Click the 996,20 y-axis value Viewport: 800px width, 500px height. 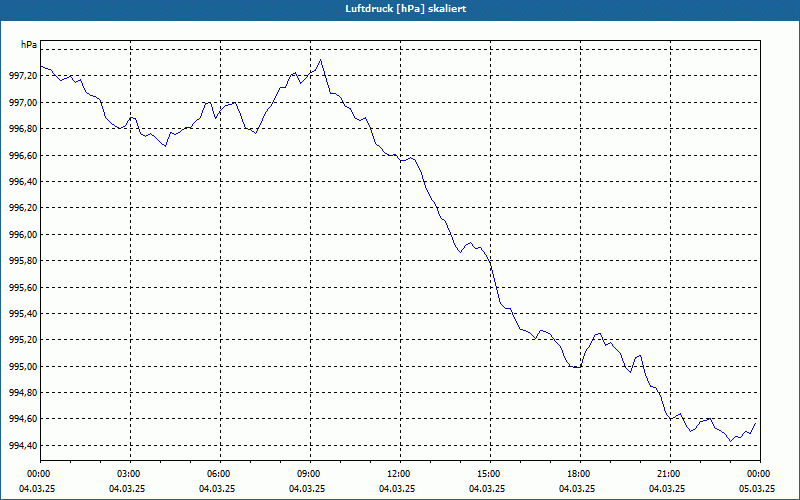click(x=23, y=208)
